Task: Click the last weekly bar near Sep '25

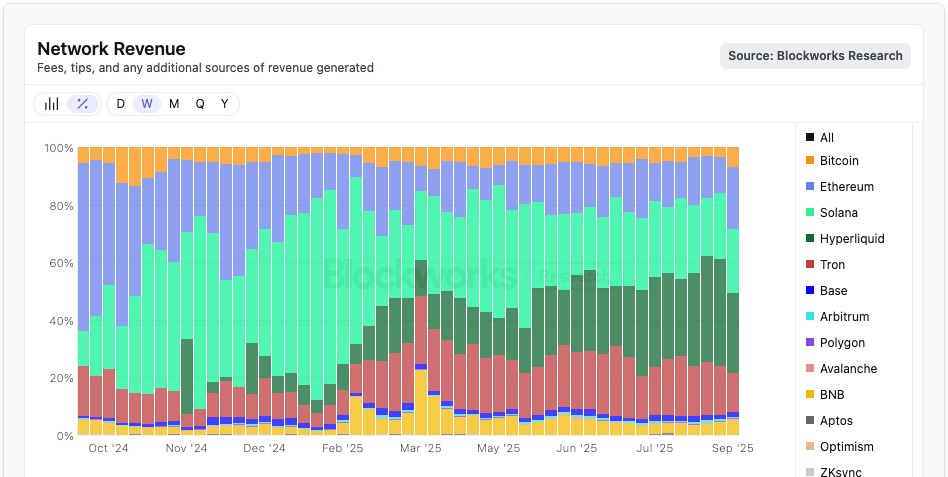Action: tap(733, 291)
